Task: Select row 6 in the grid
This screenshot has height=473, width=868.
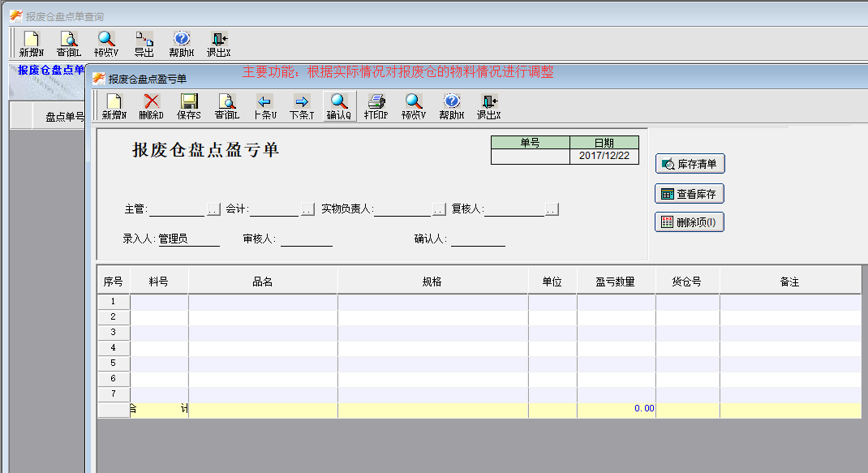Action: (114, 379)
